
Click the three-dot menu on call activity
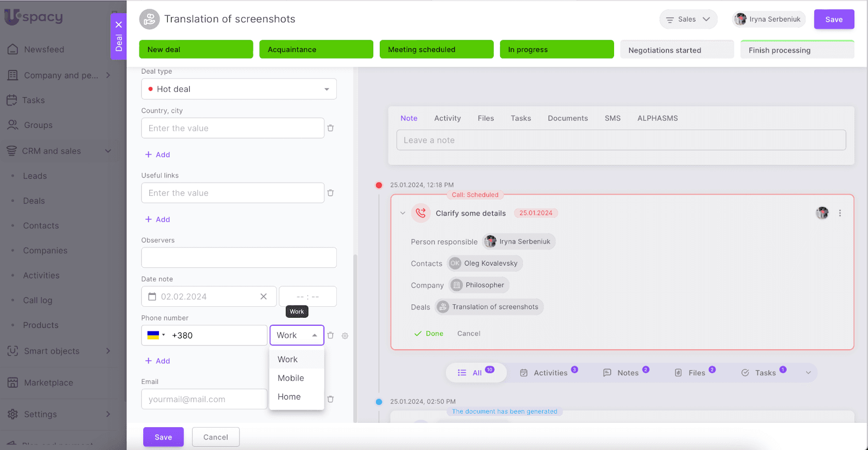[840, 213]
